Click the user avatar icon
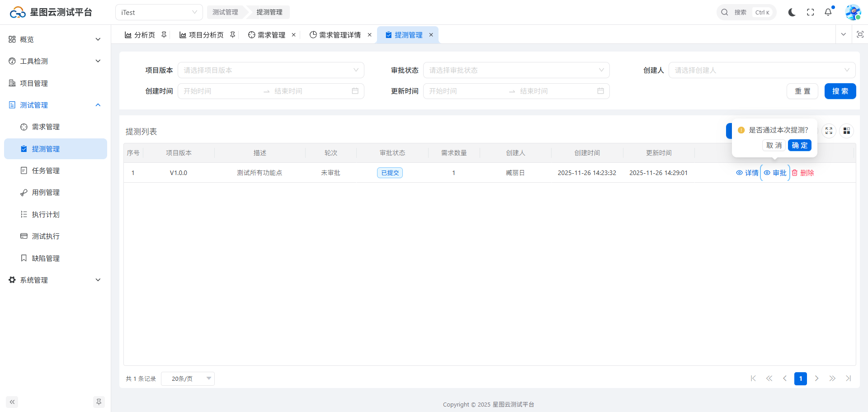Viewport: 868px width, 412px height. pyautogui.click(x=853, y=12)
